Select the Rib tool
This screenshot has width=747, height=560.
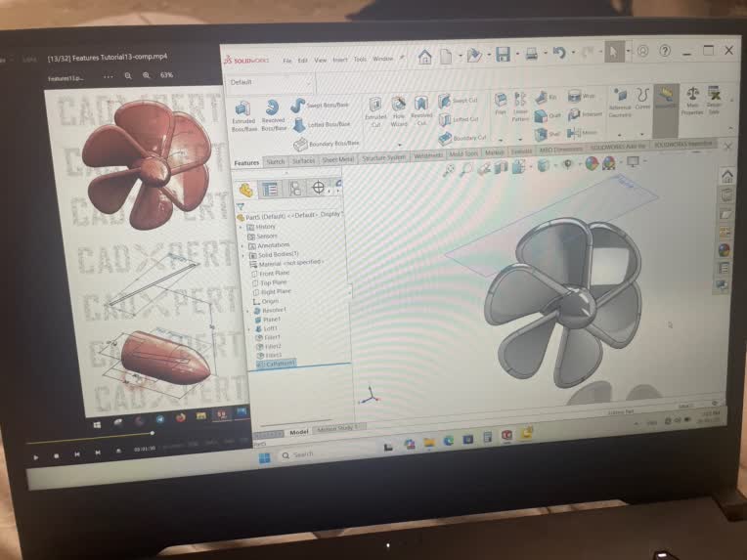[x=546, y=97]
